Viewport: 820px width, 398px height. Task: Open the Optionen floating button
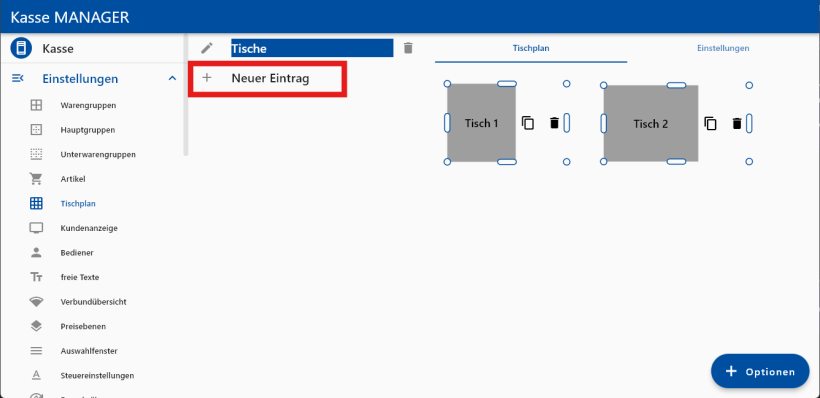pyautogui.click(x=760, y=371)
